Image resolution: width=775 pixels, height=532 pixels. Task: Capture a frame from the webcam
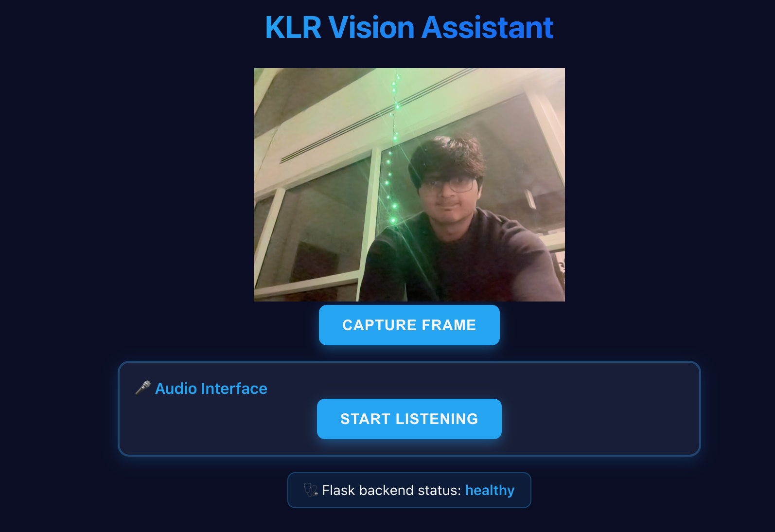pos(409,325)
